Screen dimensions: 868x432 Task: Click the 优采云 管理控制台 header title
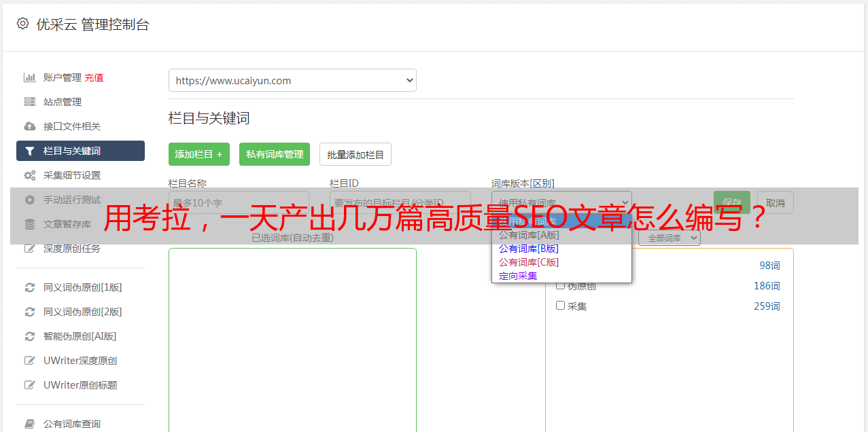[92, 24]
